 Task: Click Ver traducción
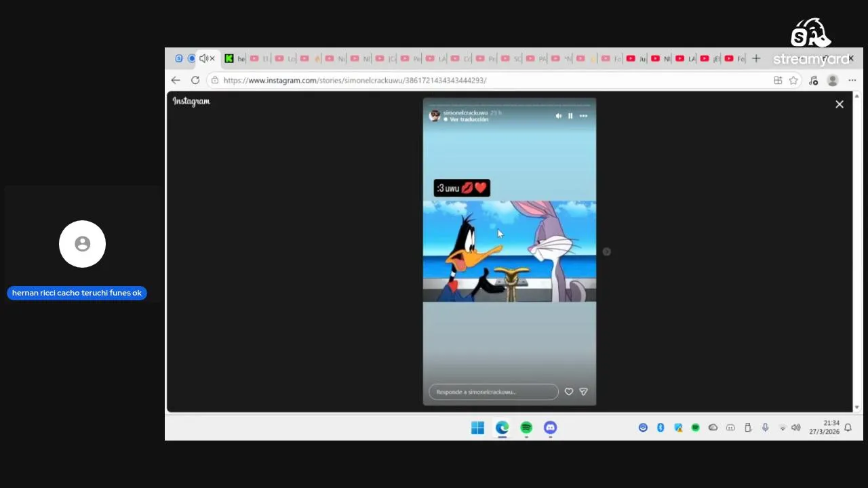469,119
